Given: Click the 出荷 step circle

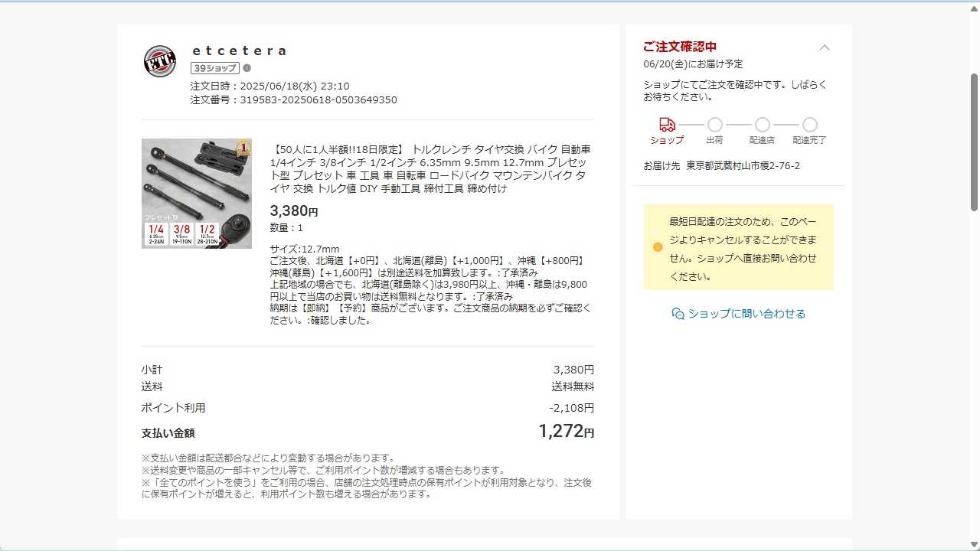Looking at the screenshot, I should pos(714,125).
